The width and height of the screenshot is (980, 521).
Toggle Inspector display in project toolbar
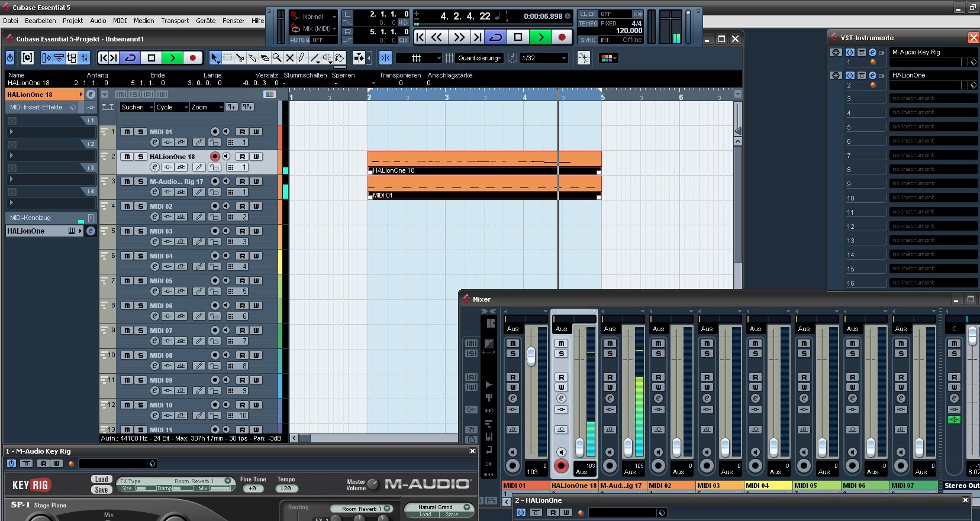pos(47,58)
